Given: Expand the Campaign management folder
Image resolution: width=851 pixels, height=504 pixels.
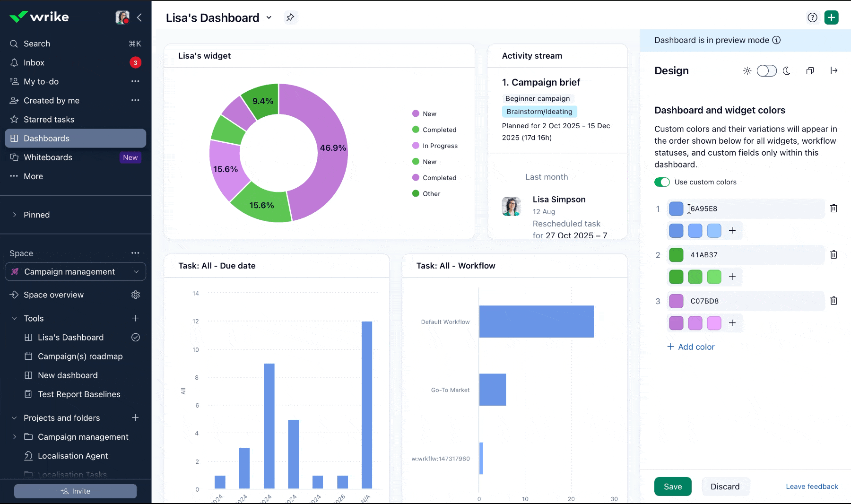Looking at the screenshot, I should click(x=14, y=437).
